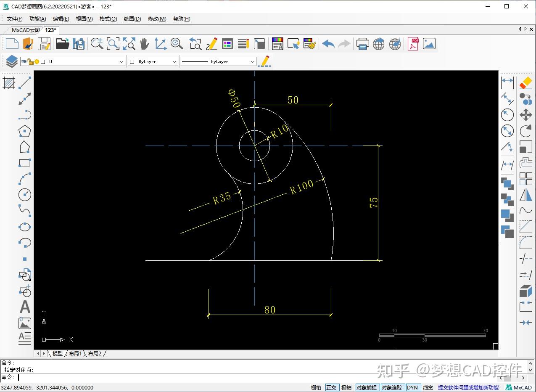Open the ByLayer linetype dropdown
This screenshot has width=536, height=392.
pyautogui.click(x=252, y=61)
